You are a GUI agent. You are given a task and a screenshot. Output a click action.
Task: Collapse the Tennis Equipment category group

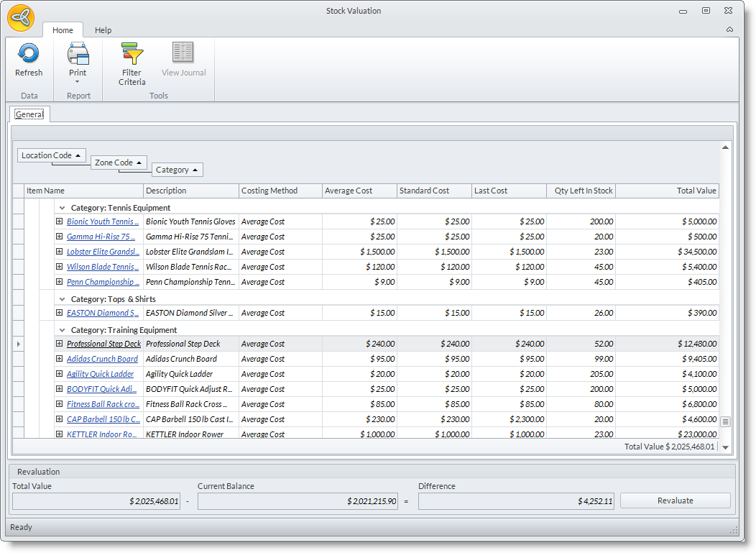[63, 208]
